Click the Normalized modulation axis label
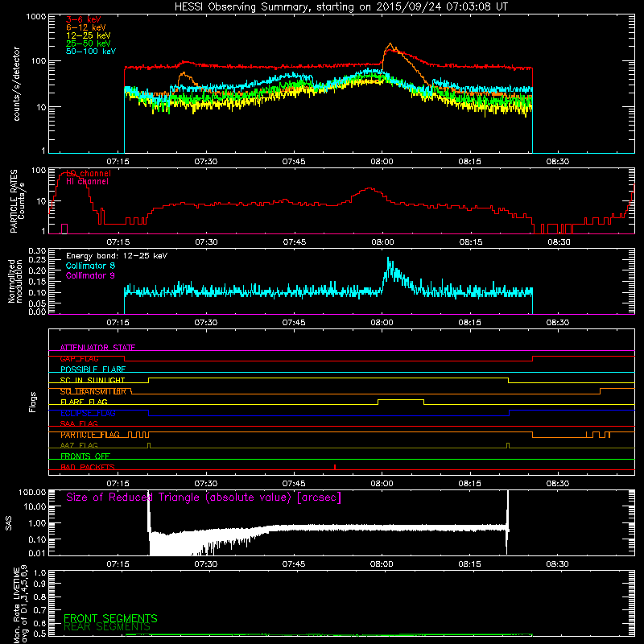Screen dimensions: 644x644 [x=15, y=281]
